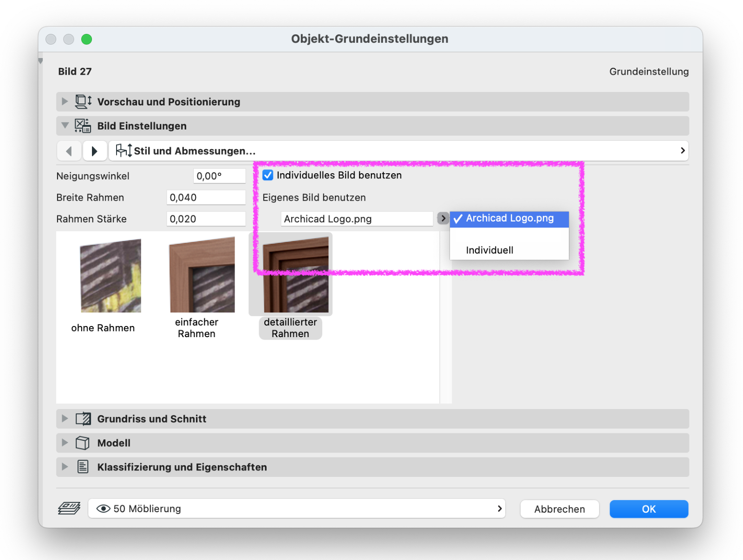Go to next settings page arrow

[x=95, y=151]
